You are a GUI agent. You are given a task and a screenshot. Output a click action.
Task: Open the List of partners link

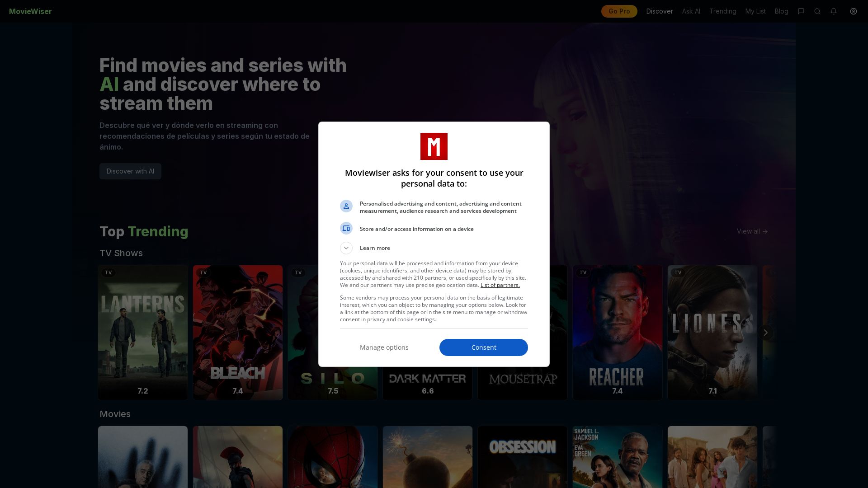point(500,285)
